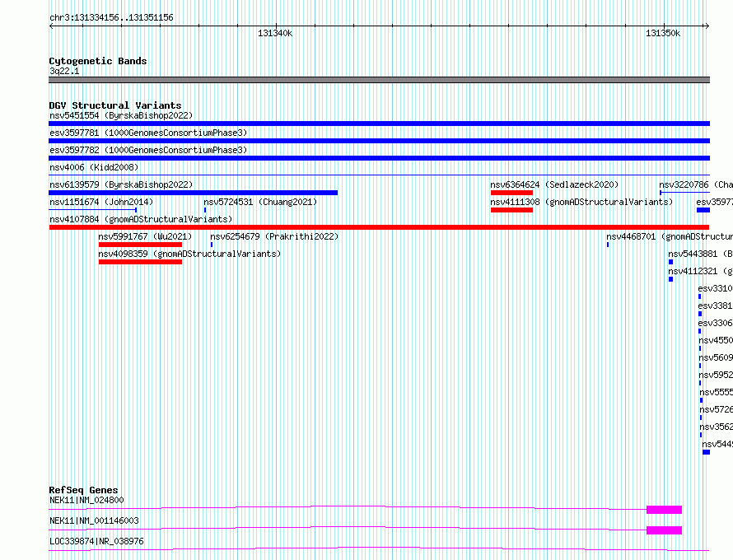This screenshot has height=560, width=733.
Task: Open esv3597782 1000GenomesConsortiumPhase3 variant
Action: (148, 150)
